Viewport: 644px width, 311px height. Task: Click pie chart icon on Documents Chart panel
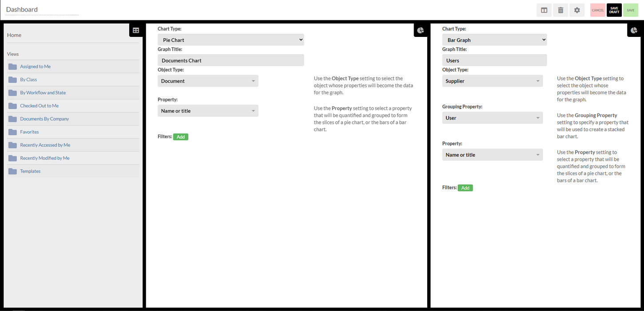[421, 30]
